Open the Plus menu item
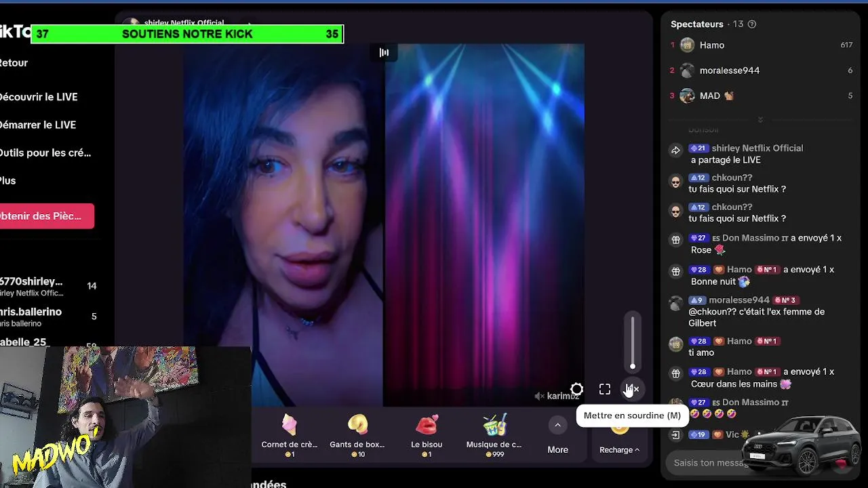The width and height of the screenshot is (868, 488). pos(8,180)
